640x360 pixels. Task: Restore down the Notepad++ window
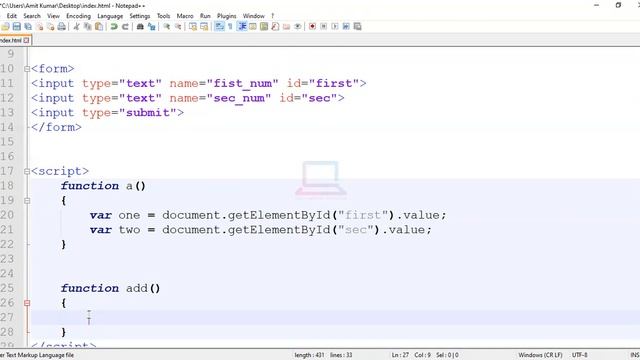618,5
